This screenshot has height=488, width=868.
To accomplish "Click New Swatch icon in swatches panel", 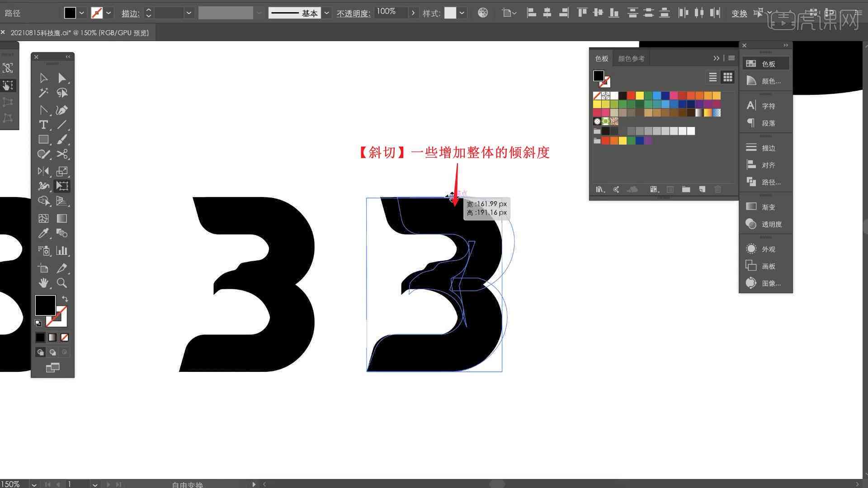I will 702,189.
